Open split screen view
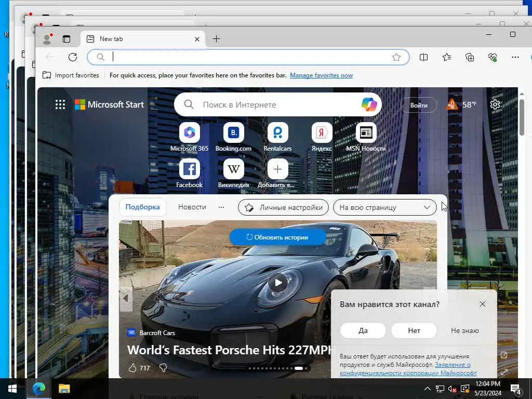 click(x=423, y=57)
